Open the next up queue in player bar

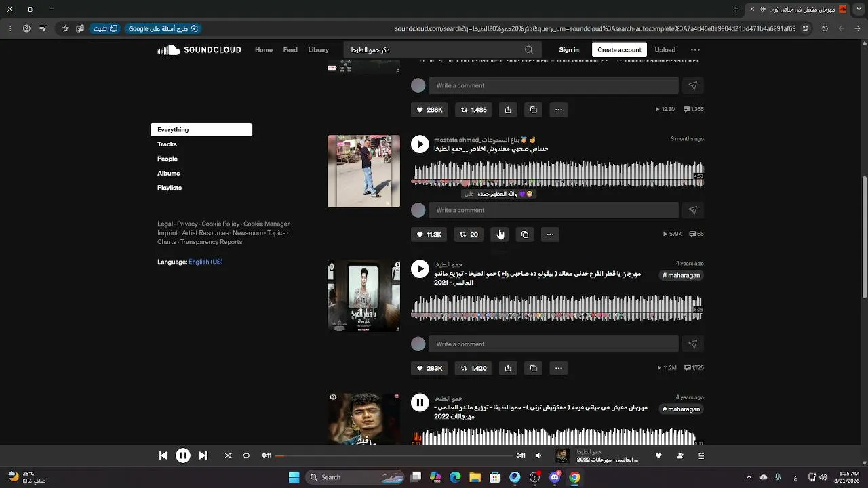(x=701, y=455)
